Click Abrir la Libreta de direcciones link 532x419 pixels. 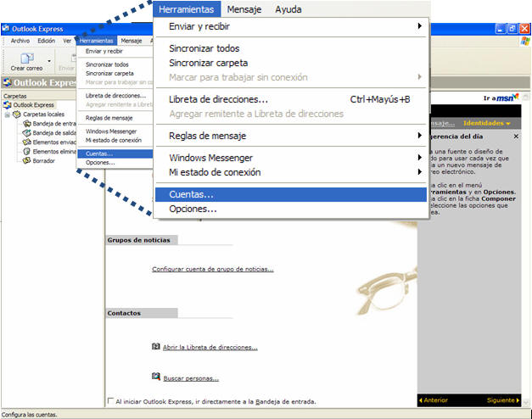coord(210,348)
